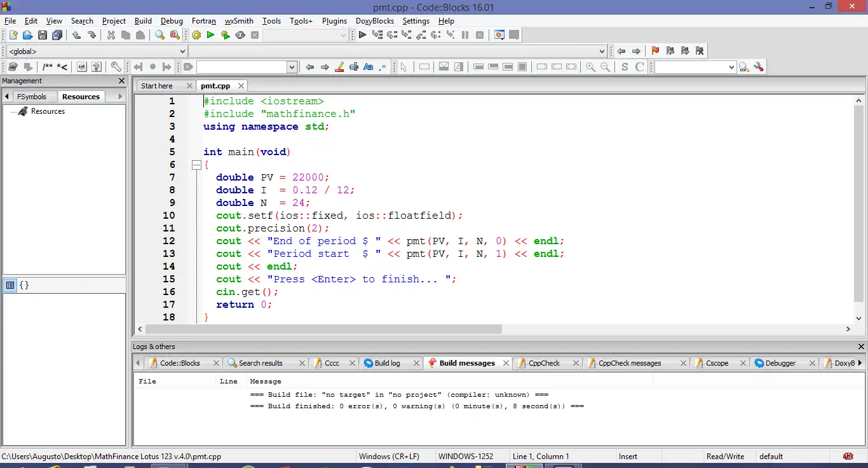Open the <global> scope dropdown
The image size is (868, 468).
point(182,52)
